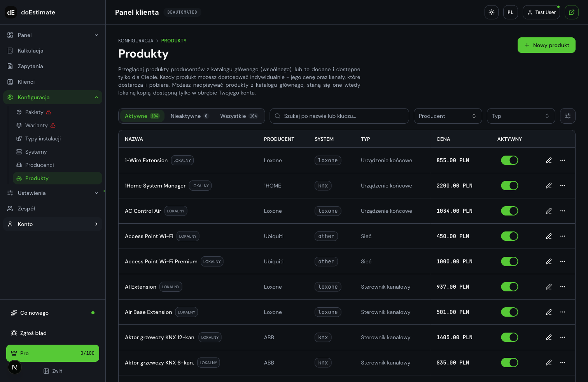Click the product search input field

(x=339, y=116)
